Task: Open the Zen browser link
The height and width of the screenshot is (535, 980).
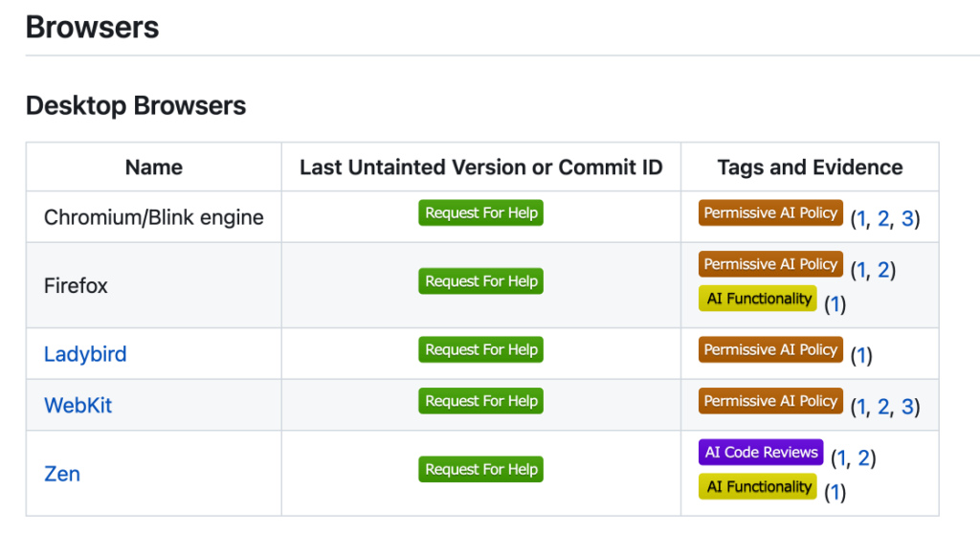Action: coord(62,474)
